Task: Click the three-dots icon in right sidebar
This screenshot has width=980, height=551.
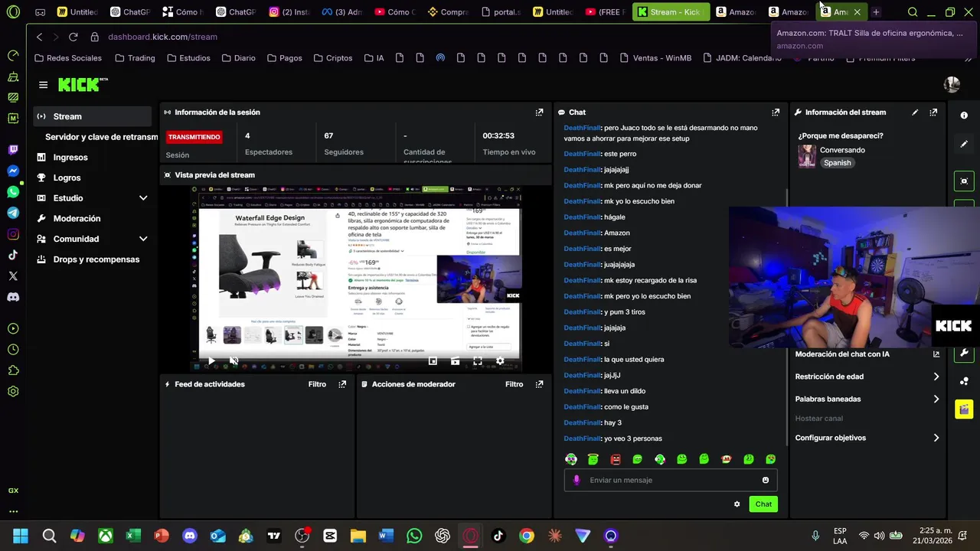Action: [964, 381]
